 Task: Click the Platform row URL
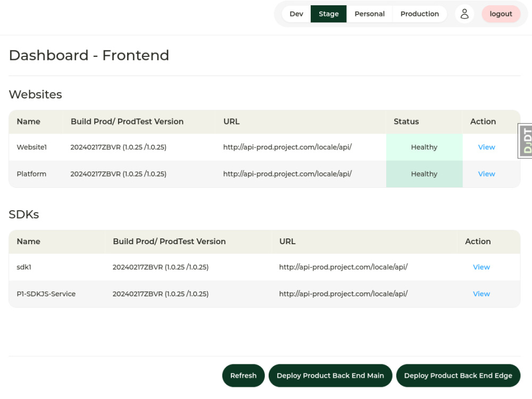[287, 174]
